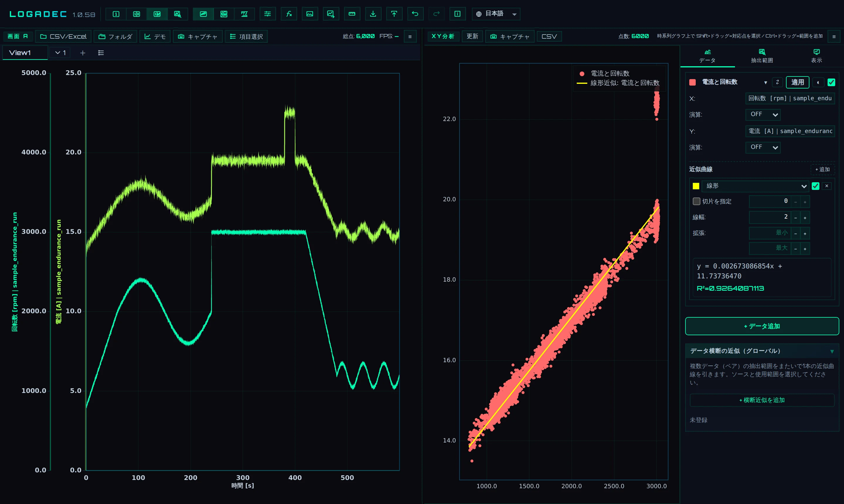Viewport: 844px width, 504px height.
Task: Open the X 演算 OFF dropdown
Action: [x=763, y=115]
